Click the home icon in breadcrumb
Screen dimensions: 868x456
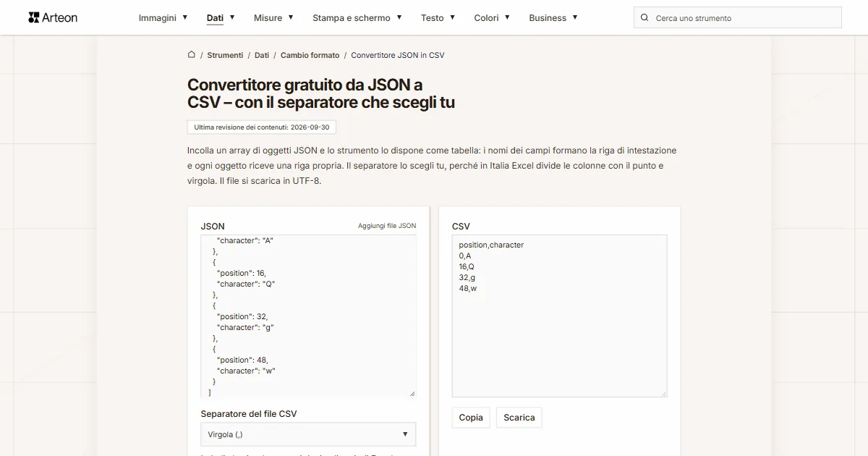tap(192, 55)
